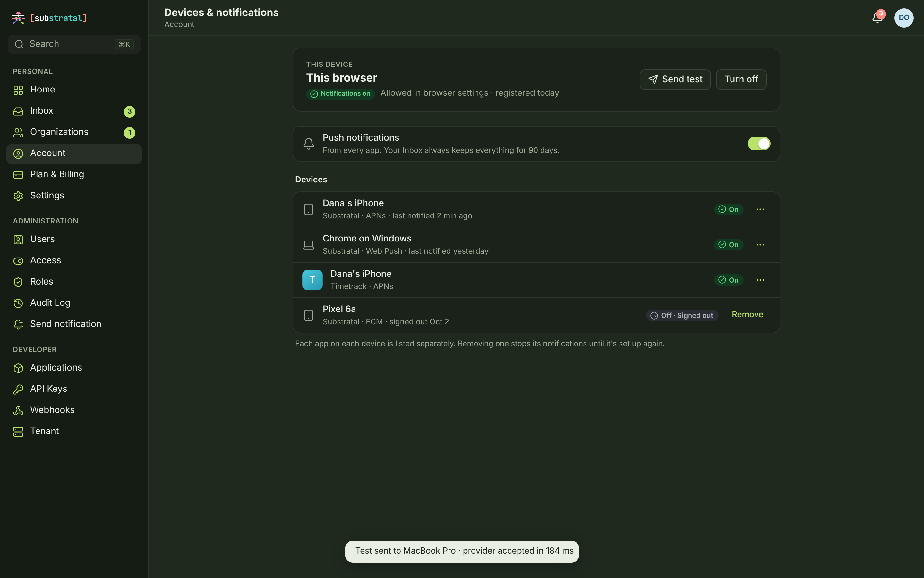Image resolution: width=924 pixels, height=578 pixels.
Task: Click the Organizations people icon
Action: [x=18, y=132]
